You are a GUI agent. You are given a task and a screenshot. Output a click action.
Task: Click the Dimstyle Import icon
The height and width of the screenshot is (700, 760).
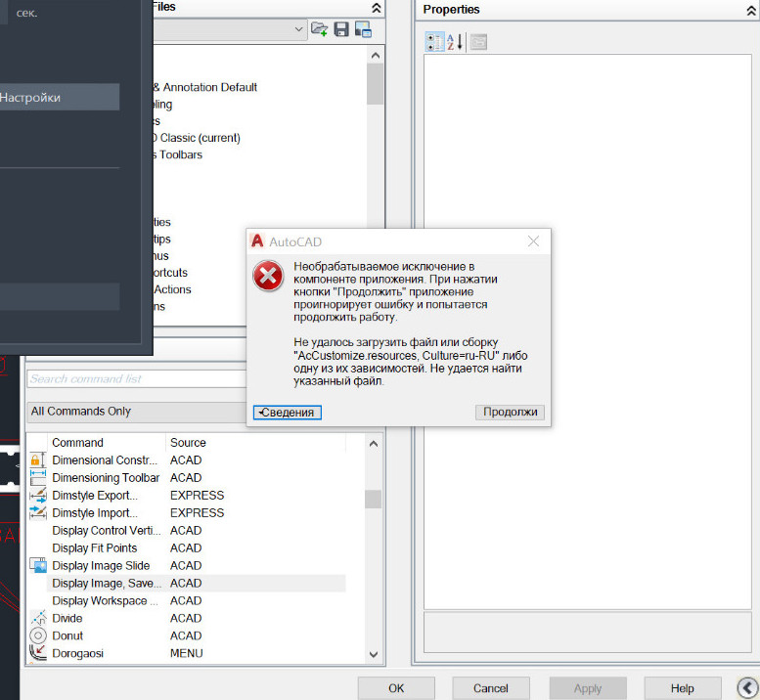pos(38,512)
